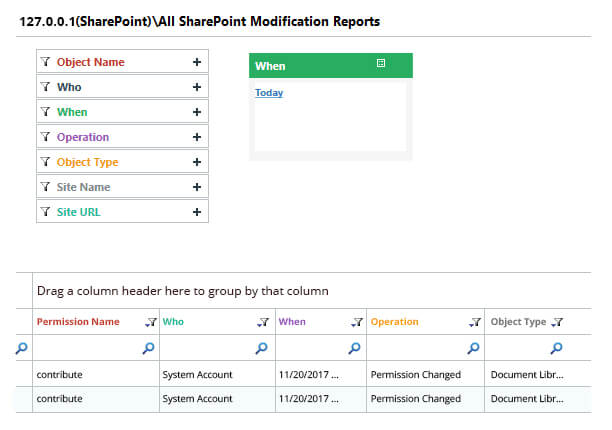Click the funnel icon beside Object Type filter
612x430 pixels.
[x=45, y=162]
